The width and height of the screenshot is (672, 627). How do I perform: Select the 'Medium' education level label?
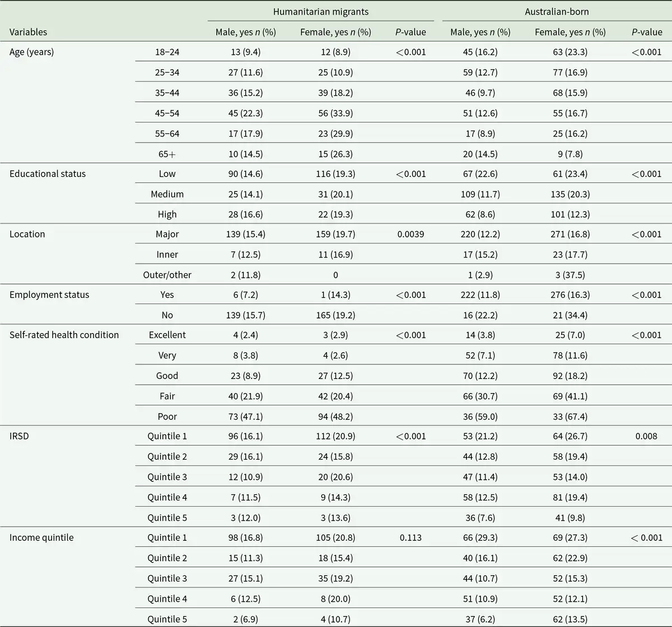pos(167,194)
